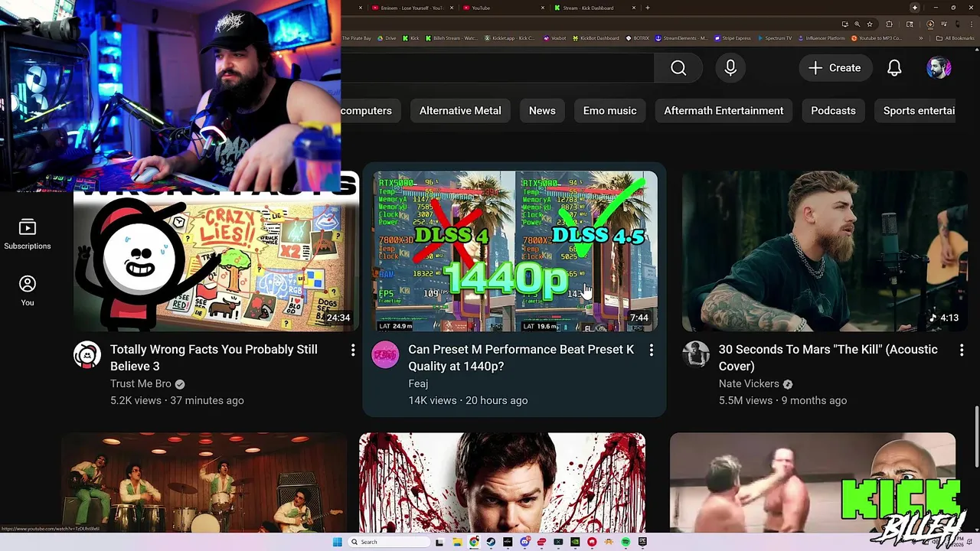Screen dimensions: 980x551
Task: Open the Nate Vickers channel name
Action: 749,383
